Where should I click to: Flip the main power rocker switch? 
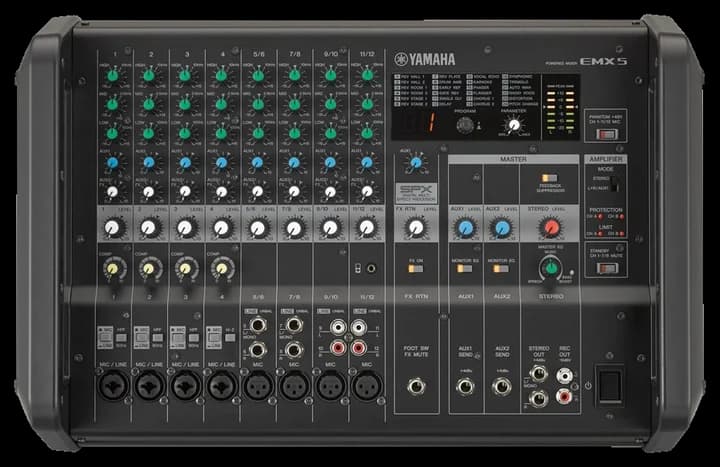tap(610, 386)
